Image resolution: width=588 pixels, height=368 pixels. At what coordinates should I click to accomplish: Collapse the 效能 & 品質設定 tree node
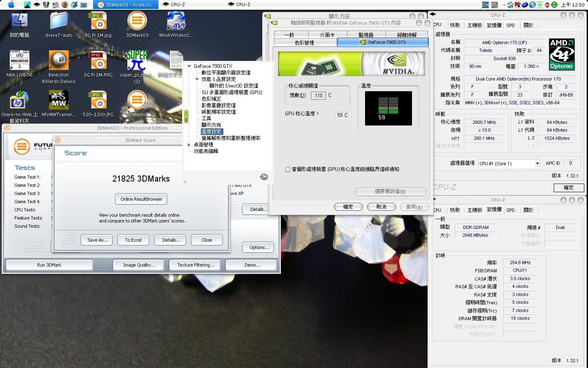click(197, 79)
